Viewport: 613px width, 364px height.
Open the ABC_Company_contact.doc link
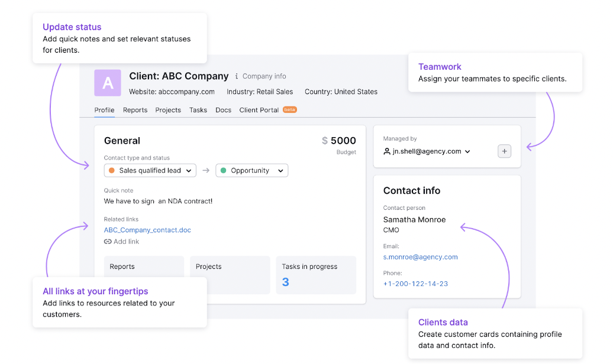click(147, 230)
